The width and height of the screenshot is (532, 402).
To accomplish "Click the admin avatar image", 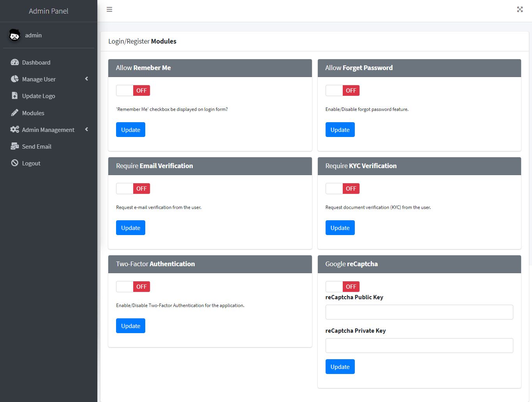I will (x=15, y=35).
